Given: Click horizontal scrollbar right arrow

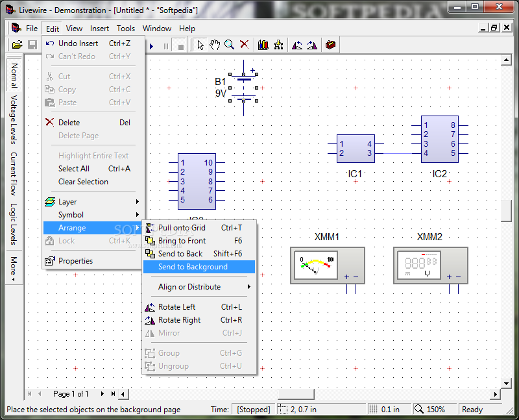Looking at the screenshot, I should [x=495, y=394].
